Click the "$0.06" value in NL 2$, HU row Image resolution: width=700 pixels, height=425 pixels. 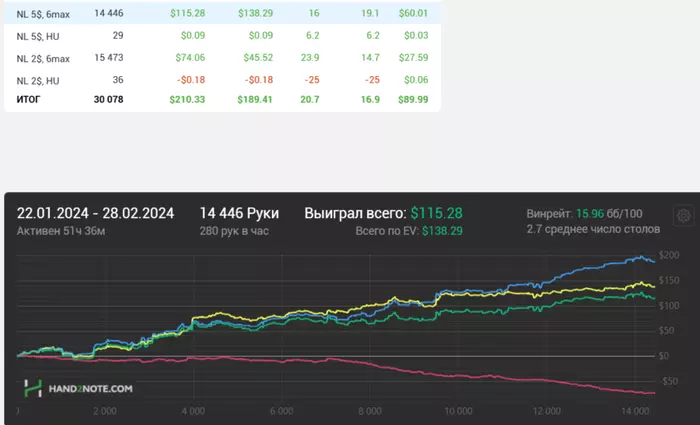416,79
